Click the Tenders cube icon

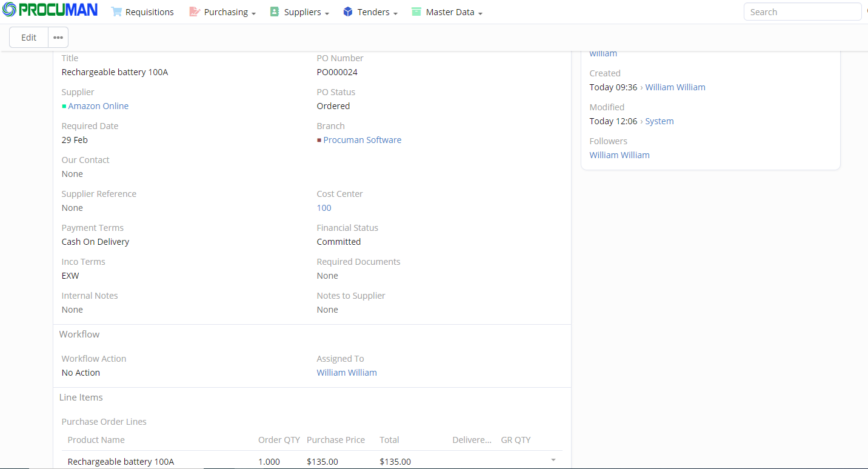pos(348,12)
